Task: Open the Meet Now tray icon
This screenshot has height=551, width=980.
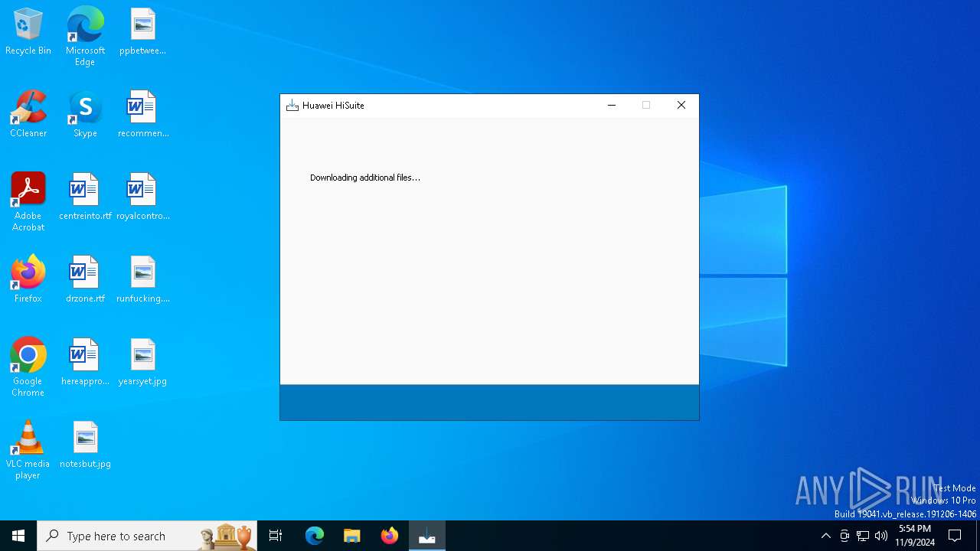Action: [x=844, y=536]
